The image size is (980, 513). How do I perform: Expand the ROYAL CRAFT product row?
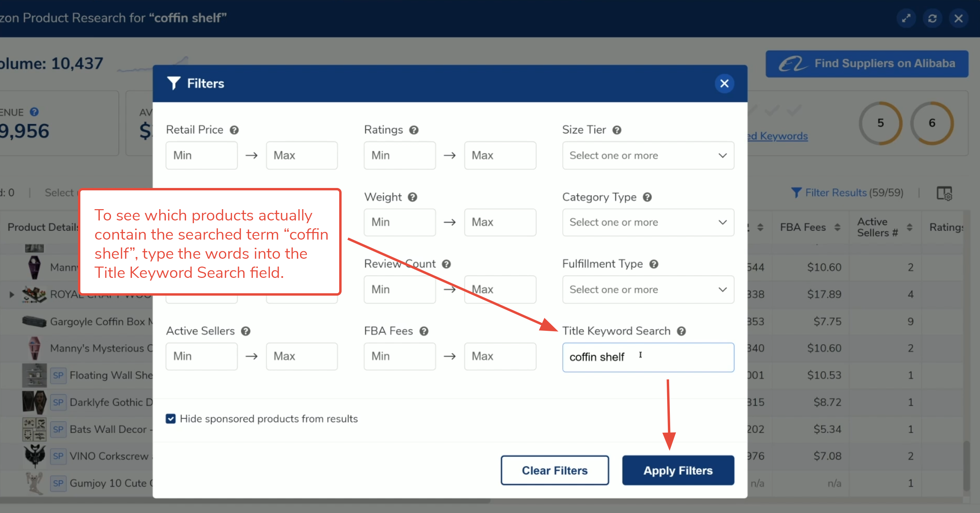pyautogui.click(x=11, y=294)
